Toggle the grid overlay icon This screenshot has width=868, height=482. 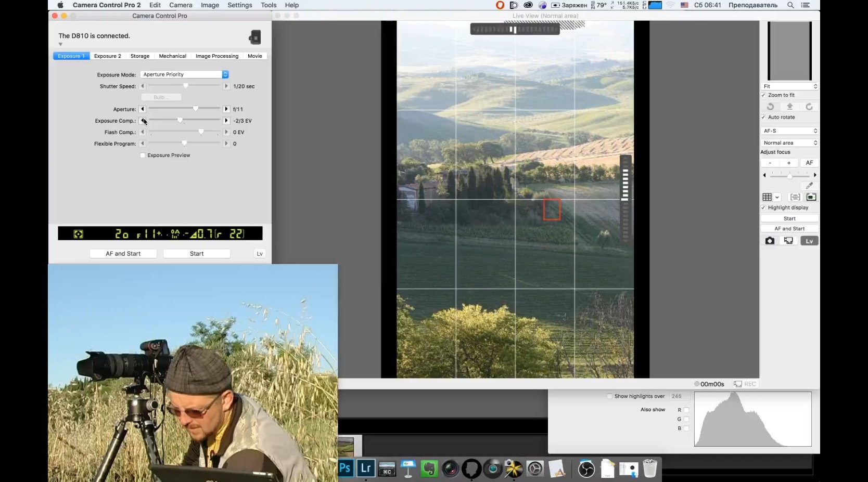pyautogui.click(x=767, y=197)
